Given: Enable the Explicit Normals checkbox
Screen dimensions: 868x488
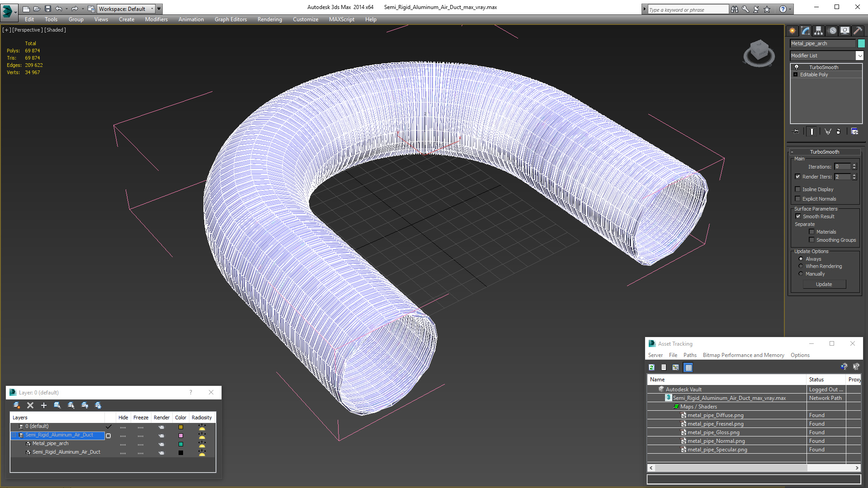Looking at the screenshot, I should 798,199.
